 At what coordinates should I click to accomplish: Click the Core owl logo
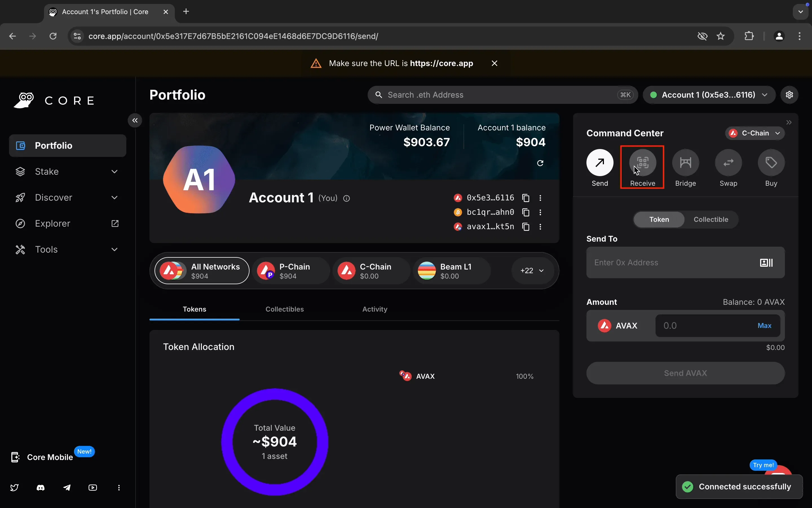(x=24, y=100)
